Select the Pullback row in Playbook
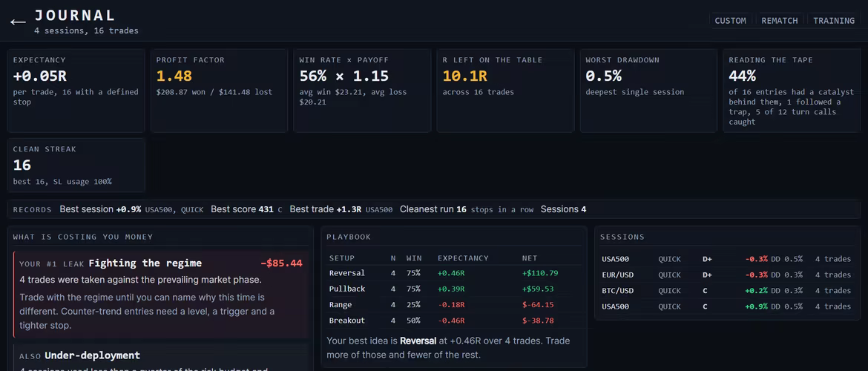868x371 pixels. [453, 289]
